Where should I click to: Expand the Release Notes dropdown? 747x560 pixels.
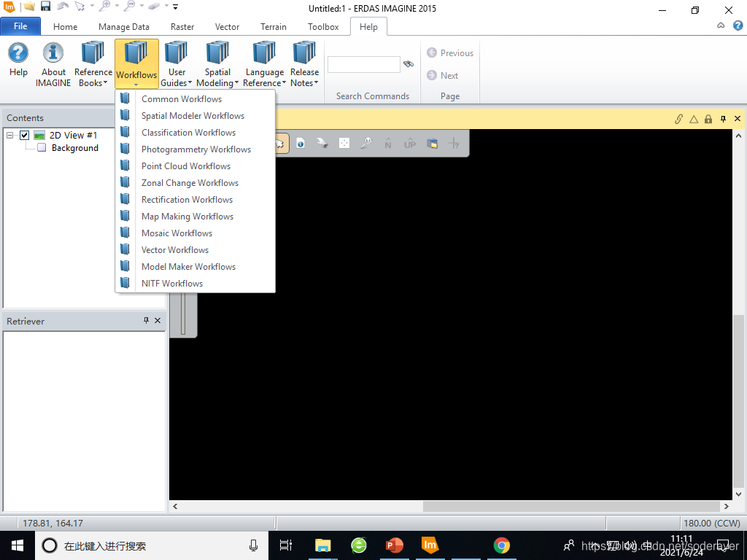pyautogui.click(x=304, y=64)
